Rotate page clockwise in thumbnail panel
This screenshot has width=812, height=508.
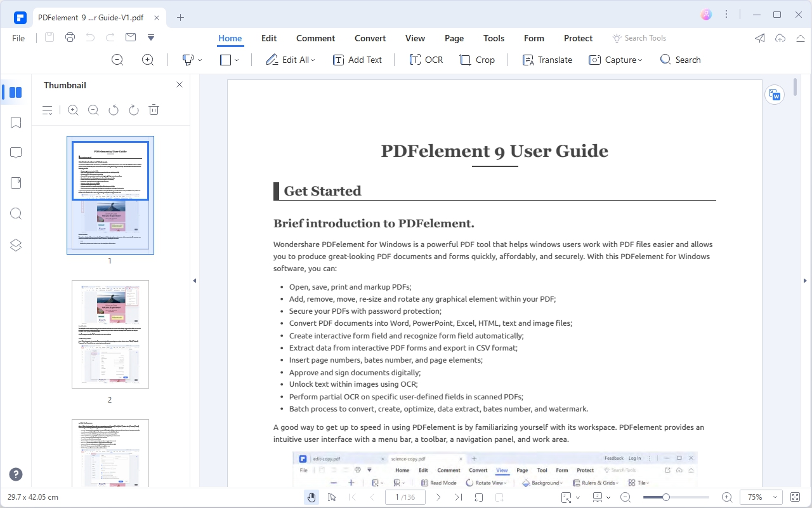point(134,110)
